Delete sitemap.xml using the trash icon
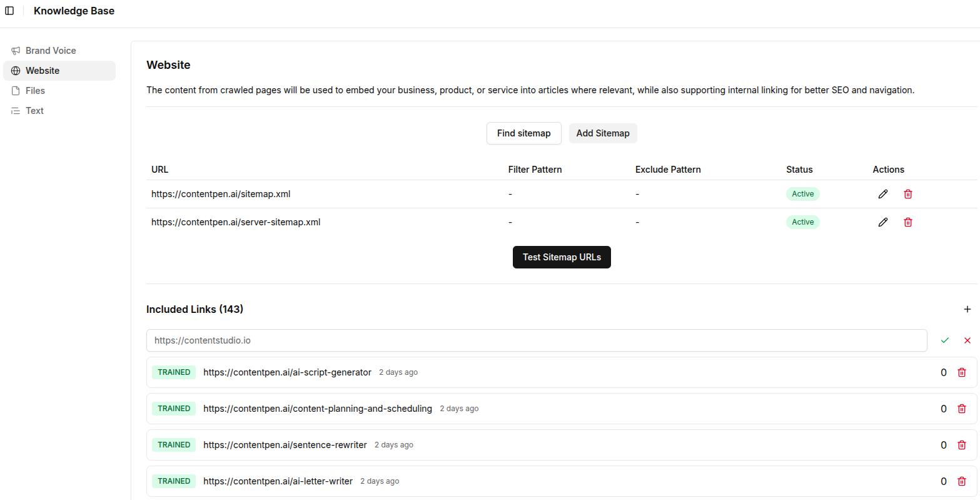The height and width of the screenshot is (500, 980). 907,193
